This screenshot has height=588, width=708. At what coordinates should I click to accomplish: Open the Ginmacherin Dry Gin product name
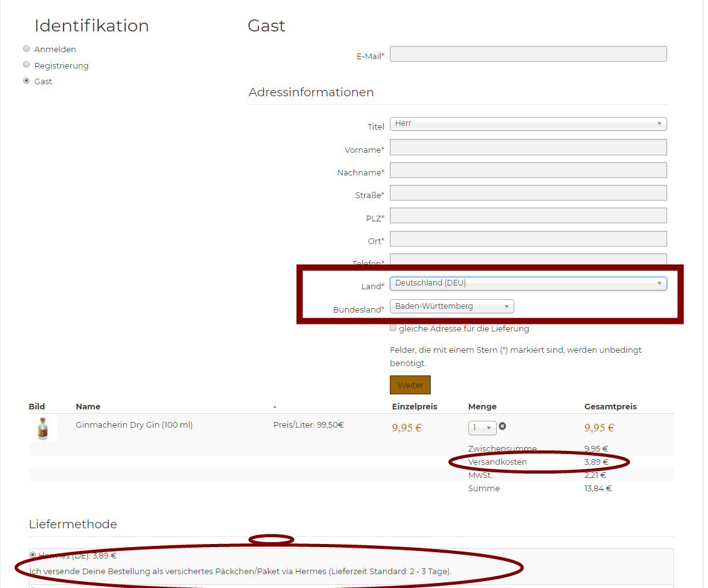[134, 424]
